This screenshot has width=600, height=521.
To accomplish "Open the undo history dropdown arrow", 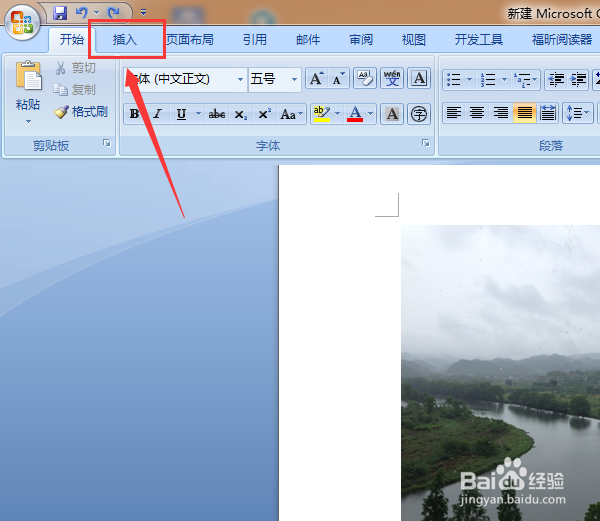I will (96, 13).
